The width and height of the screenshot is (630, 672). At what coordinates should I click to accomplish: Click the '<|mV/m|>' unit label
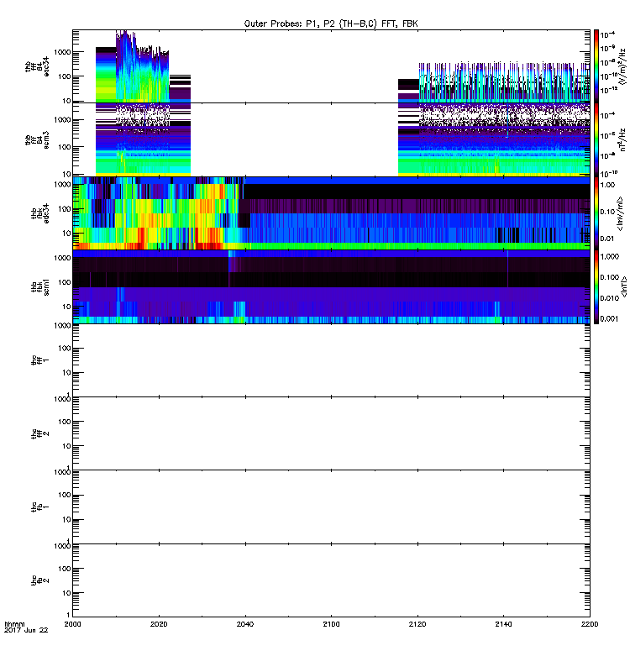pos(621,213)
